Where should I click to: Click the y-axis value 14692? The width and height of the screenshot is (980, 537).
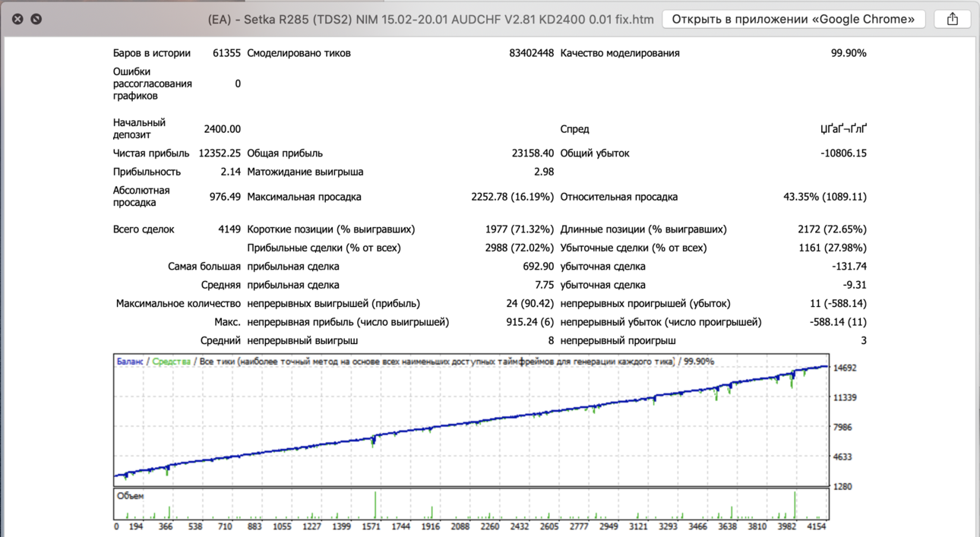846,368
